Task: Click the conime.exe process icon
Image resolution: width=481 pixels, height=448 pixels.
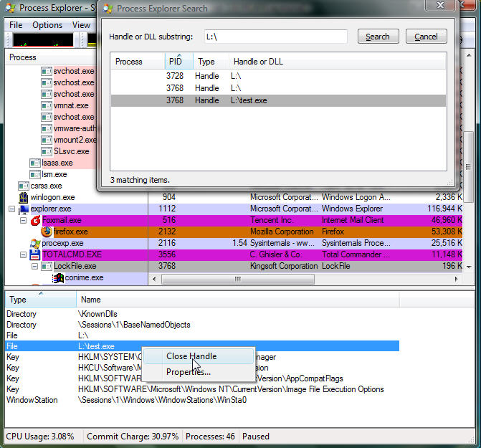Action: point(58,278)
